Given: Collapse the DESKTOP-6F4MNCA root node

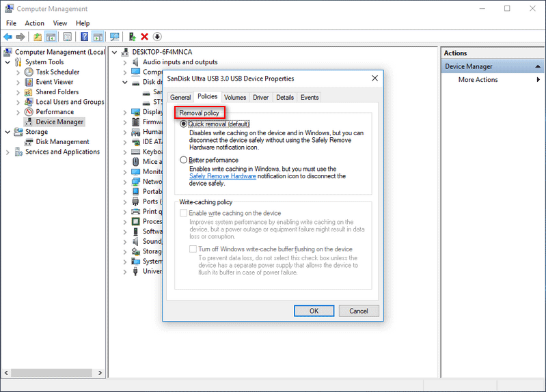Looking at the screenshot, I should (x=114, y=53).
